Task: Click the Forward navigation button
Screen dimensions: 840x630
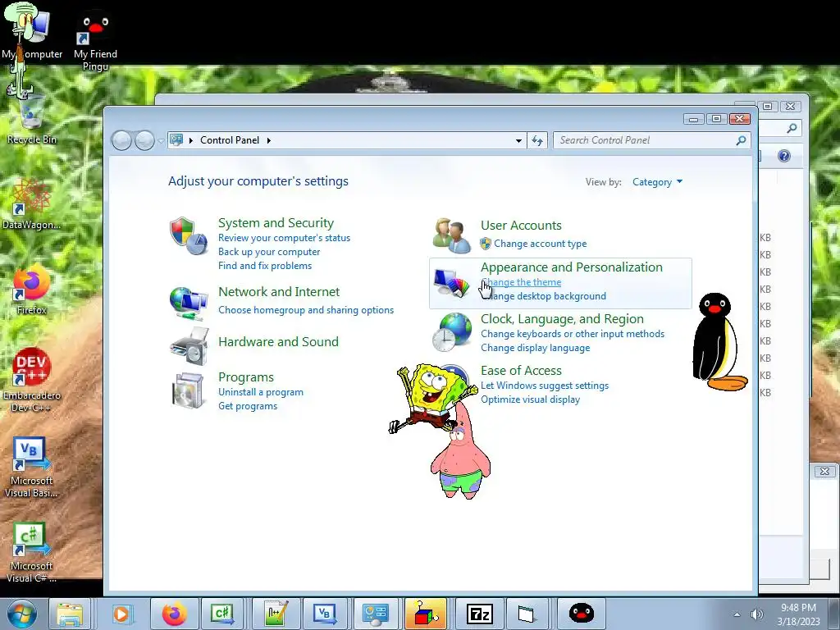Action: [144, 141]
